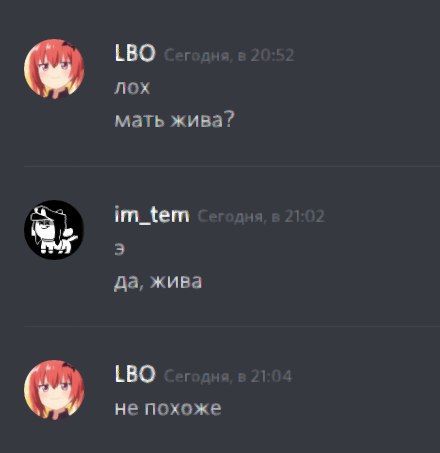Open LBO's avatar beside the 21:04 message
Image resolution: width=440 pixels, height=453 pixels.
[x=54, y=390]
